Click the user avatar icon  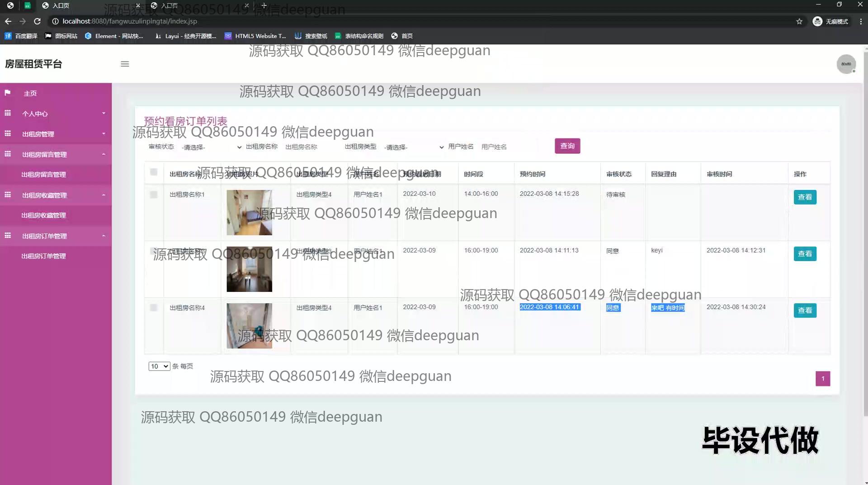(845, 64)
